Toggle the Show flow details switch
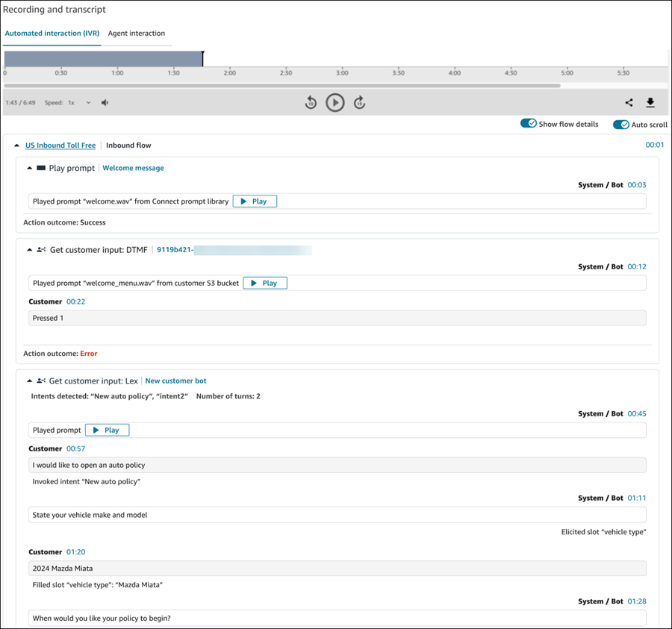Image resolution: width=672 pixels, height=629 pixels. (x=529, y=124)
